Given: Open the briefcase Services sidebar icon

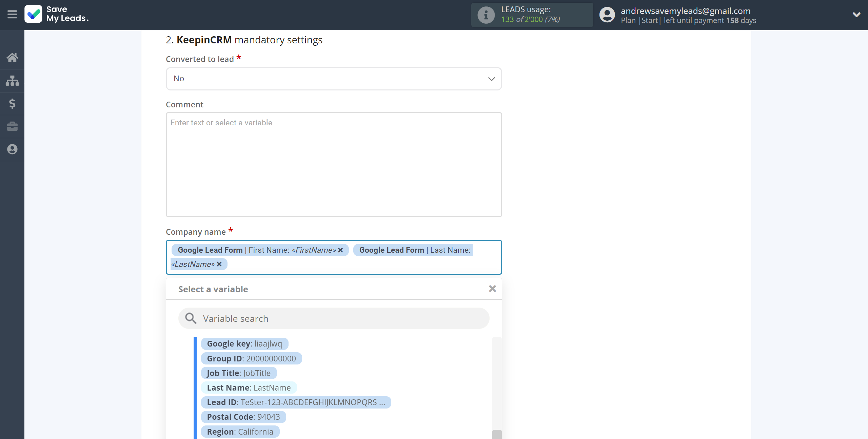Looking at the screenshot, I should [12, 126].
